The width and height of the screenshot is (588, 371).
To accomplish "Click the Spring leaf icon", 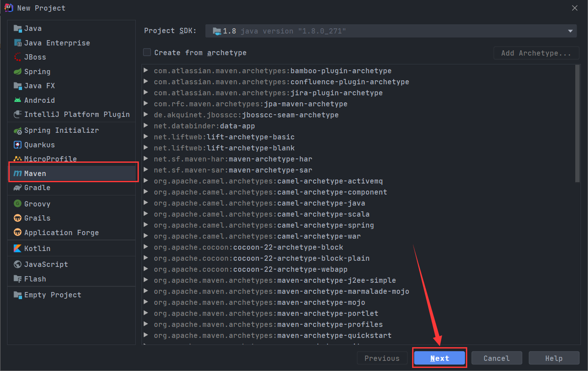I will pyautogui.click(x=18, y=71).
